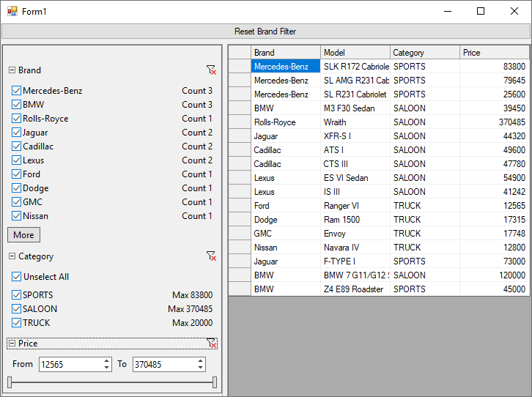
Task: Select the ES VI Sedan cell
Action: pos(355,178)
